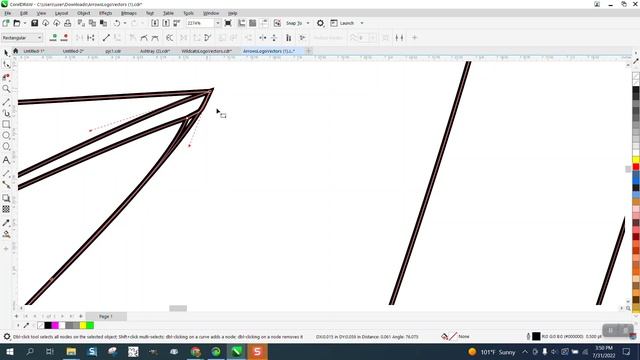Viewport: 640px width, 360px height.
Task: Click the new document tab plus button
Action: [x=309, y=51]
